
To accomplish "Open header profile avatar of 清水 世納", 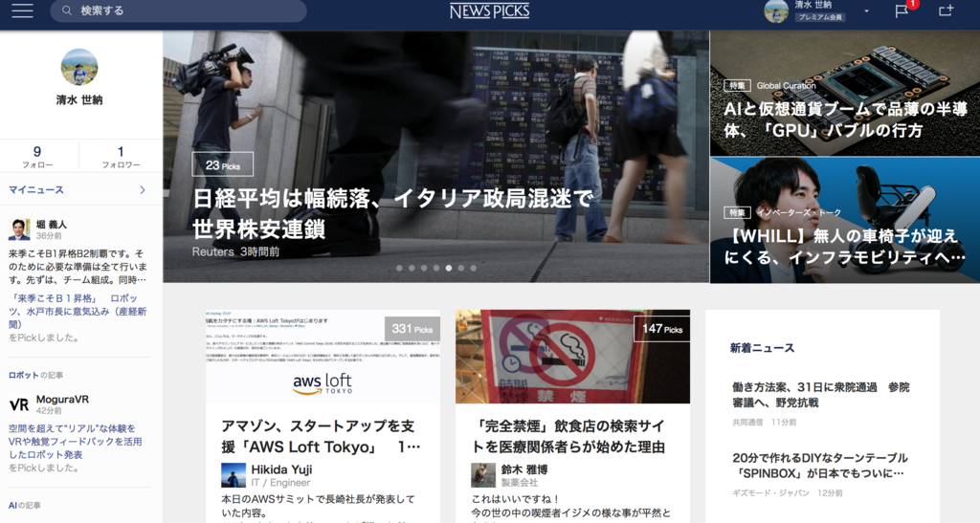I will click(x=776, y=11).
